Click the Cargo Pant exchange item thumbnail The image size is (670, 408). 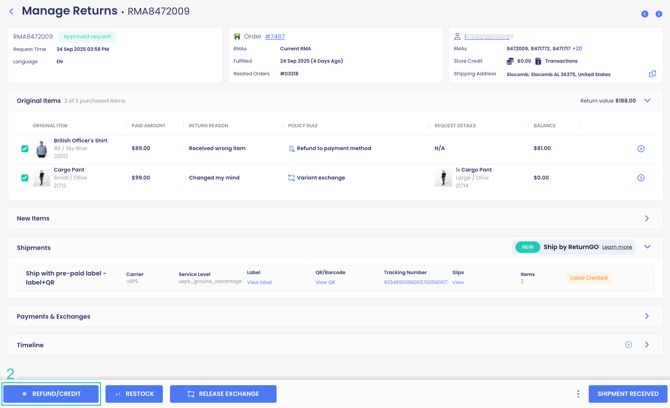click(443, 178)
